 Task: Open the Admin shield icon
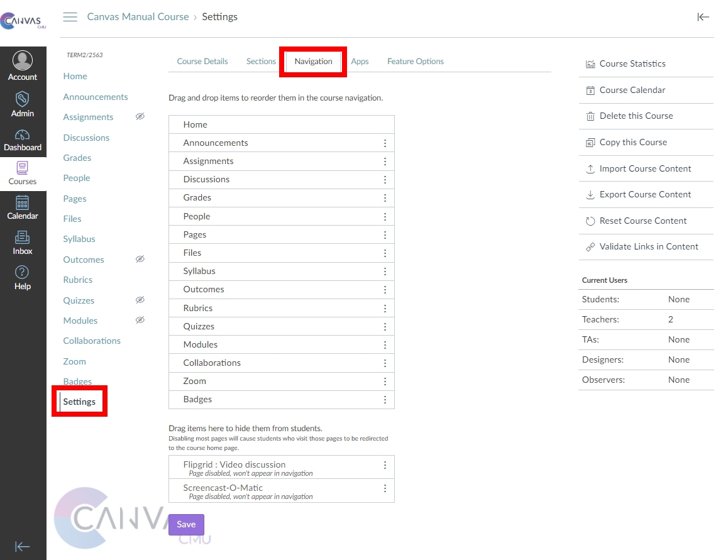click(23, 99)
